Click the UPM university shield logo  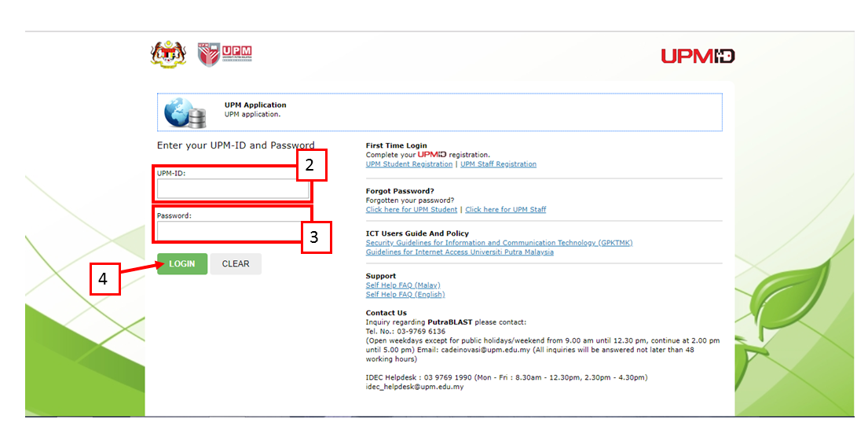(x=225, y=54)
